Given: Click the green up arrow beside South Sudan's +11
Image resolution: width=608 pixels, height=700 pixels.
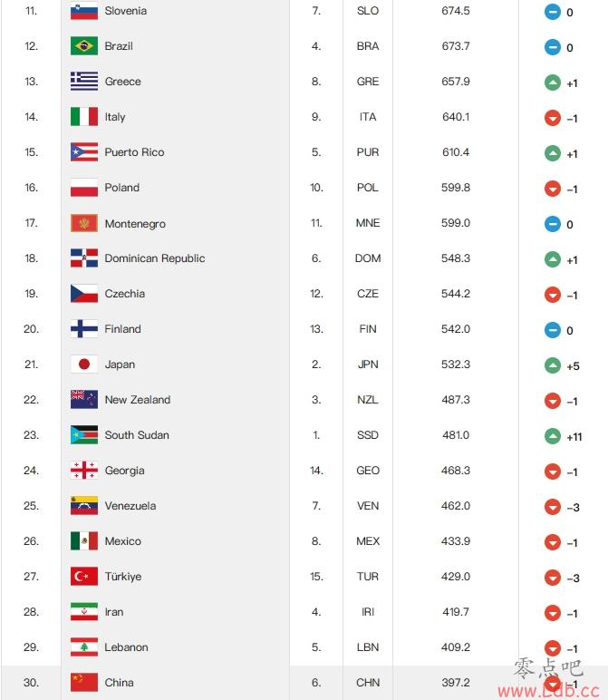Looking at the screenshot, I should pyautogui.click(x=552, y=436).
